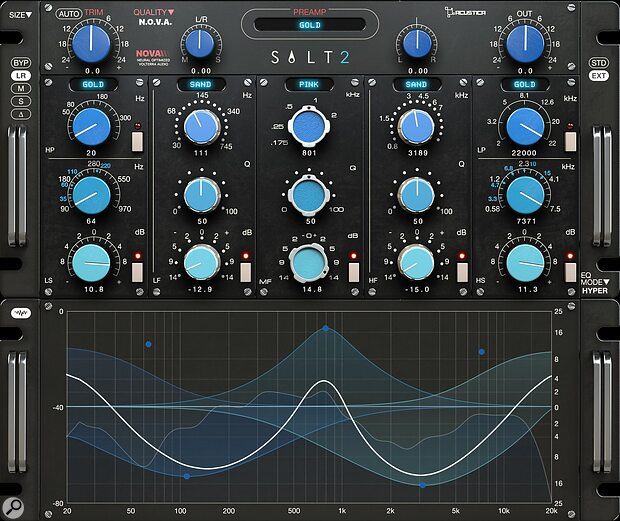Screen dimensions: 620x521
Task: Select the MF band node on graph
Action: pos(325,328)
